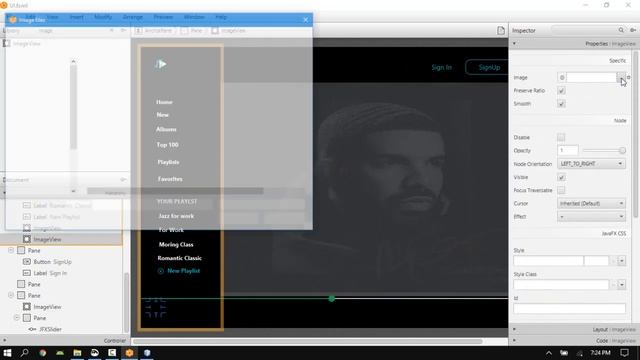640x360 pixels.
Task: Toggle the Visible checkbox
Action: pos(561,177)
